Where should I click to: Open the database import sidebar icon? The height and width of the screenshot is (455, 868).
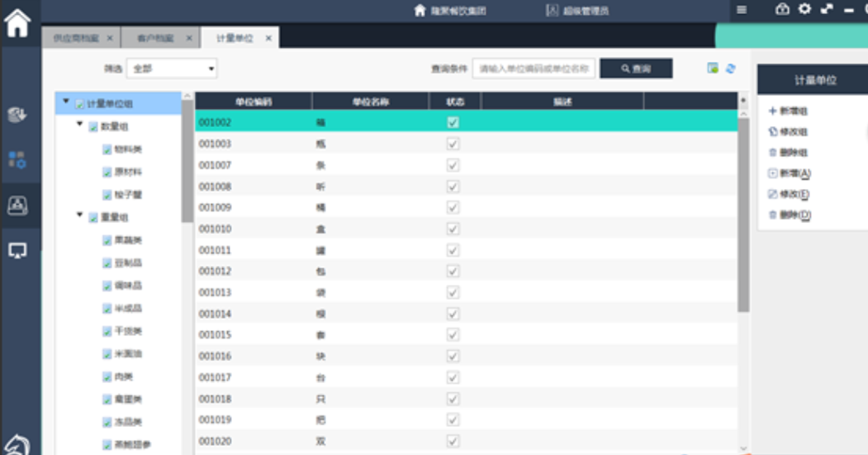(x=17, y=115)
